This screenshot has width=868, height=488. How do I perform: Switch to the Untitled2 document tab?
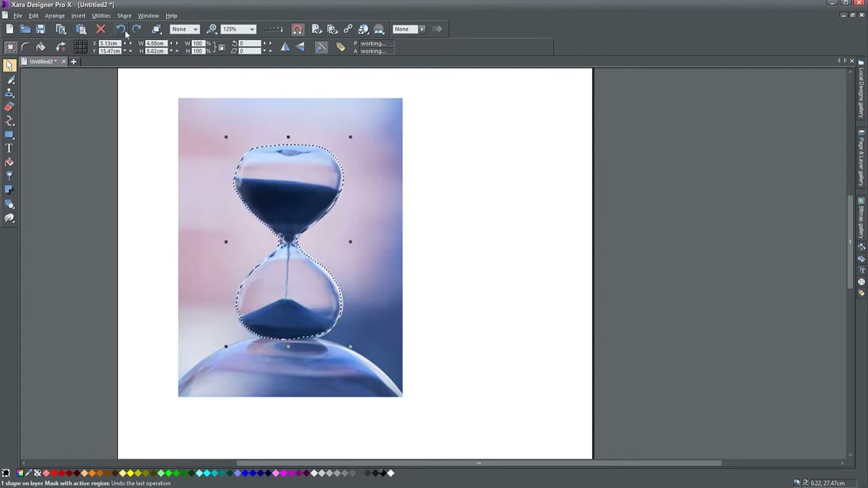pyautogui.click(x=41, y=61)
